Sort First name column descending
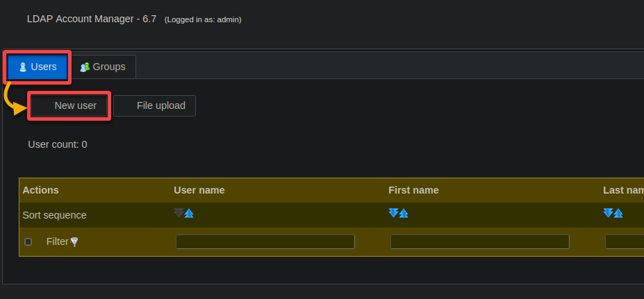The height and width of the screenshot is (299, 644). [393, 213]
